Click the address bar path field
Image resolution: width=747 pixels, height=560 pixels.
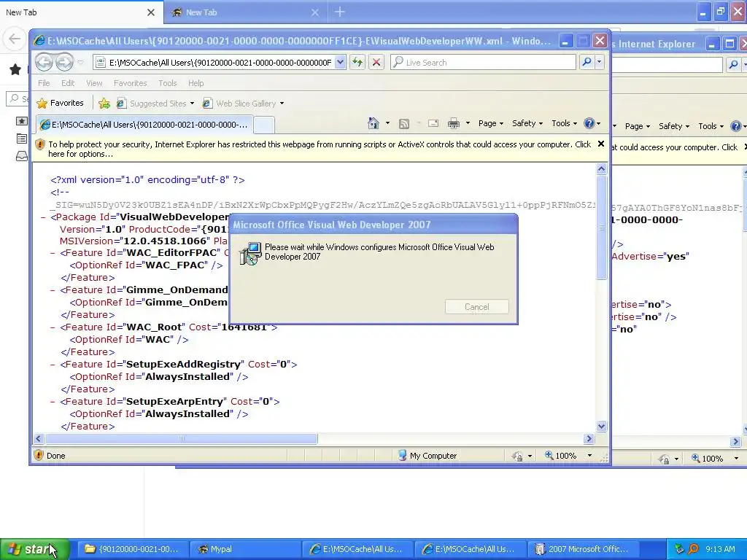220,62
